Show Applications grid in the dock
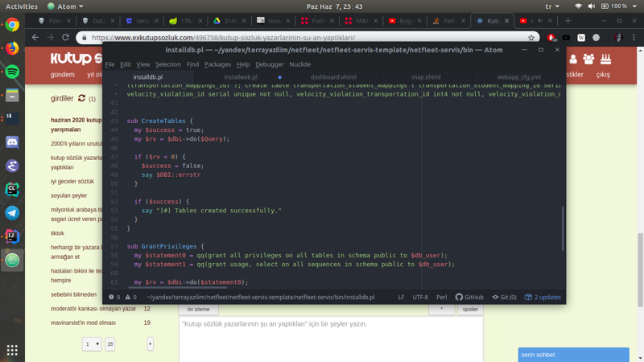Viewport: 644px width, 362px height. point(12,350)
